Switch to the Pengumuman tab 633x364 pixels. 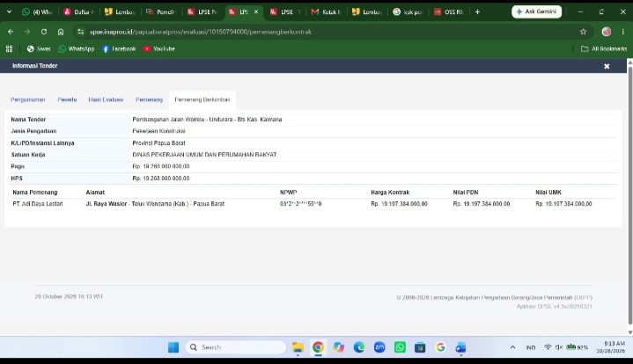point(28,99)
